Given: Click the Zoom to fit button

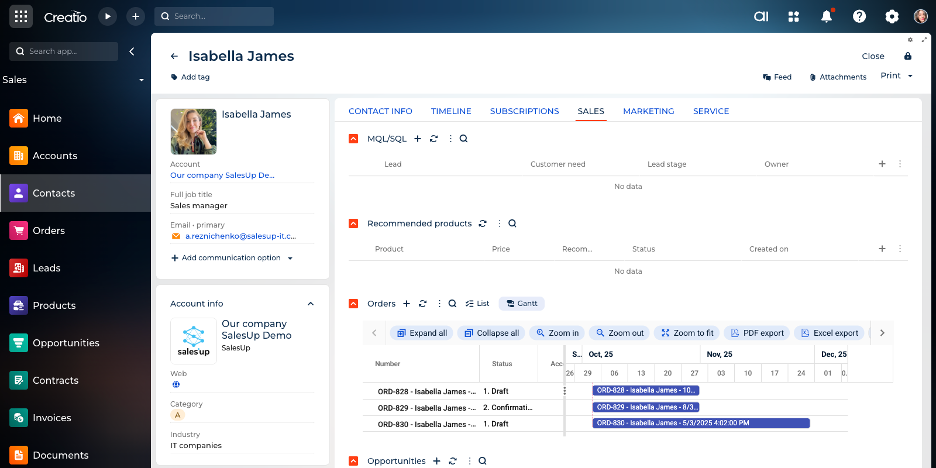Looking at the screenshot, I should coord(687,333).
